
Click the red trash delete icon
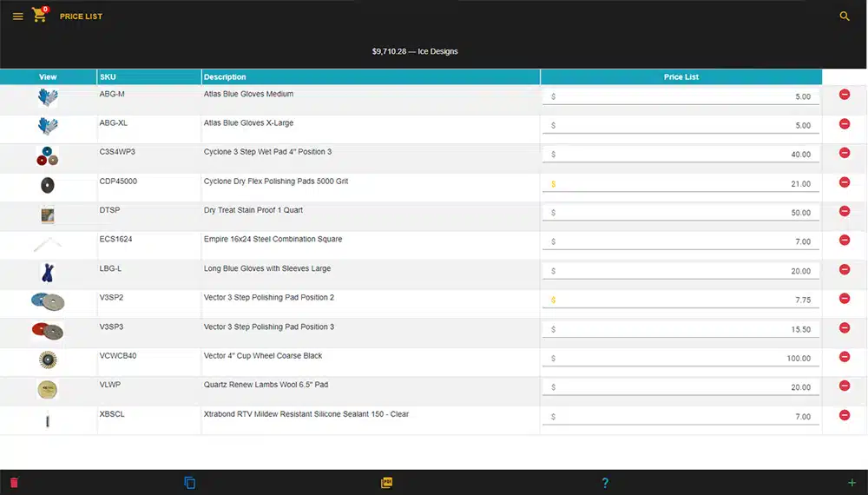point(14,483)
